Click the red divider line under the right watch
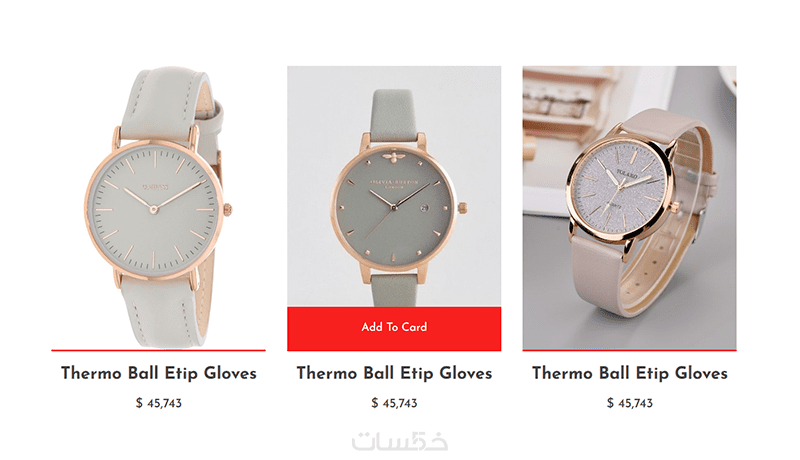 629,350
